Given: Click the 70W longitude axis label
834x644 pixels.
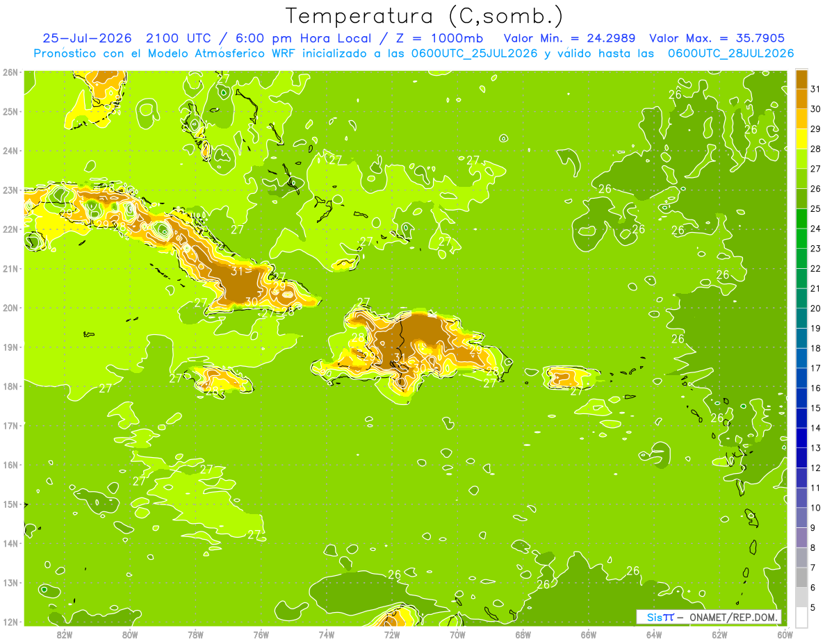Looking at the screenshot, I should point(457,634).
